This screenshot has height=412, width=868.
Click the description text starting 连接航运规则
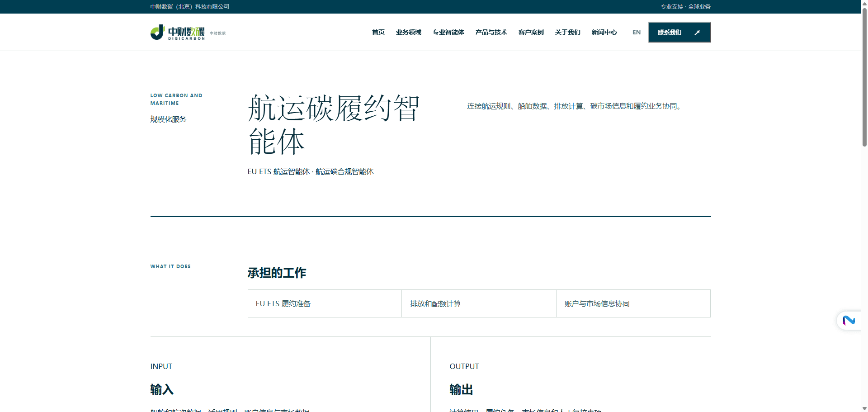pos(575,106)
